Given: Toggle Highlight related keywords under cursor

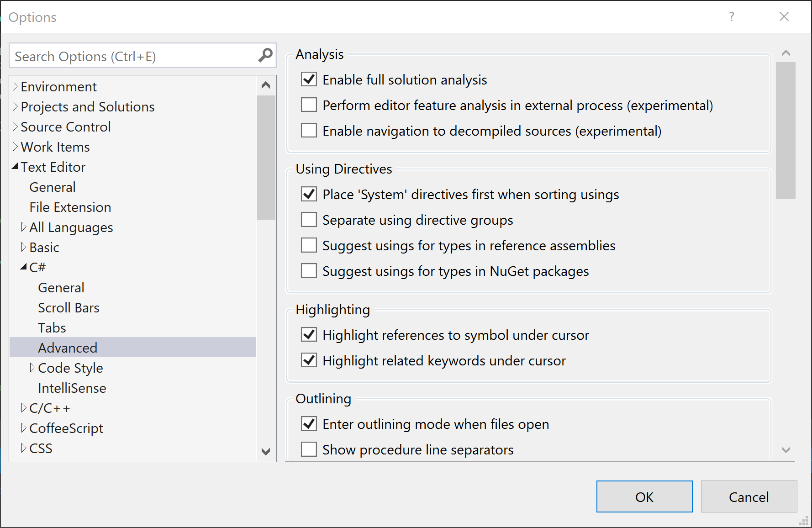Looking at the screenshot, I should click(x=309, y=360).
